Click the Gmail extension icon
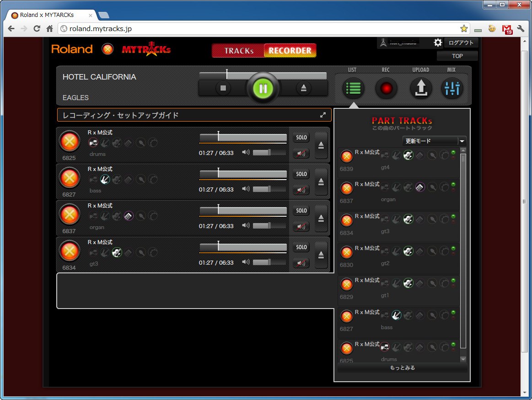The image size is (532, 400). (x=507, y=29)
